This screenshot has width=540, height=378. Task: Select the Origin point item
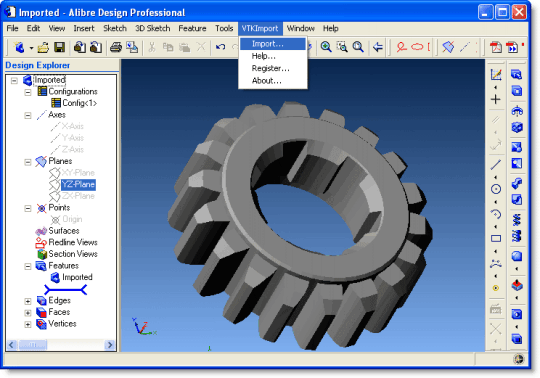(x=72, y=219)
